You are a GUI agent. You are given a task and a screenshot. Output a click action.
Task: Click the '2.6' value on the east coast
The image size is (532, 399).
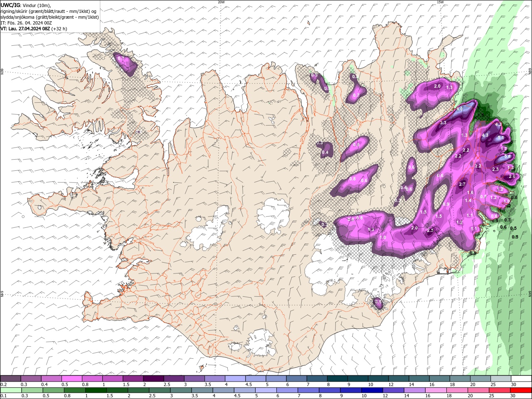512,176
